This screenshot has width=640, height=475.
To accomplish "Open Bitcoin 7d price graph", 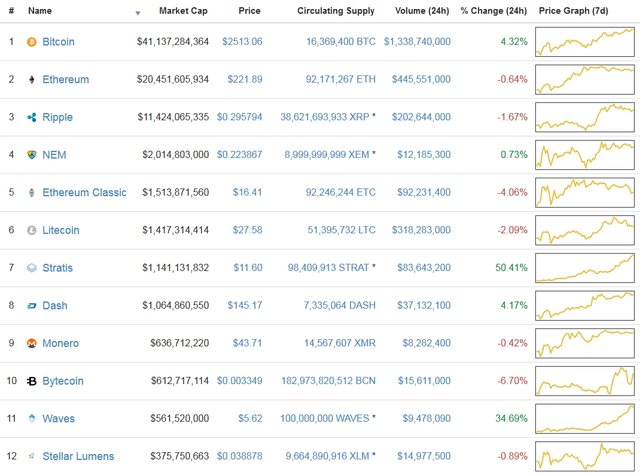I will [585, 42].
